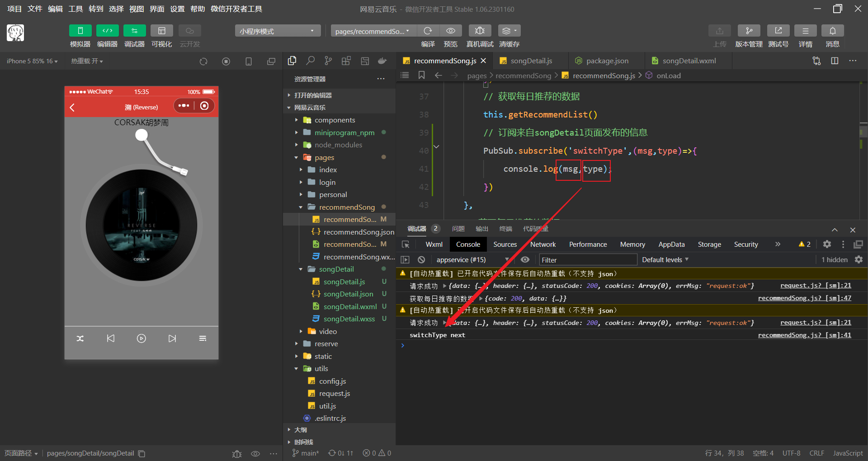Open real device debugging
The image size is (868, 461).
[x=480, y=31]
